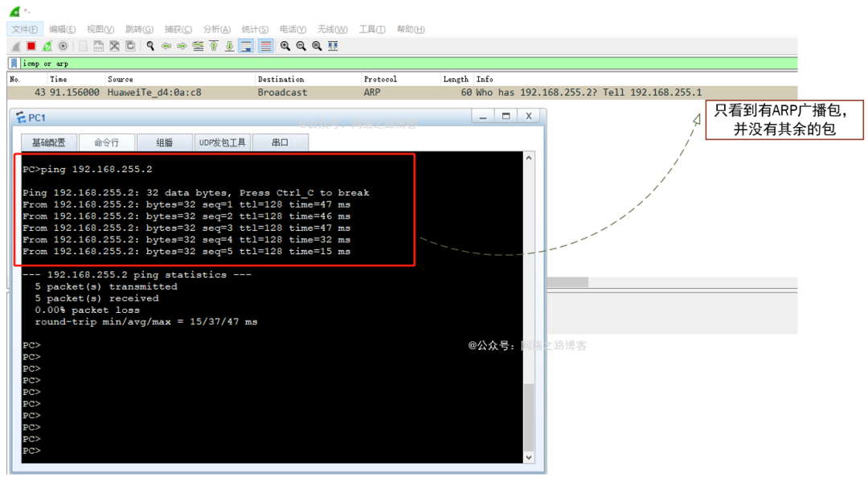
Task: Click go to specific packet icon
Action: pyautogui.click(x=198, y=46)
